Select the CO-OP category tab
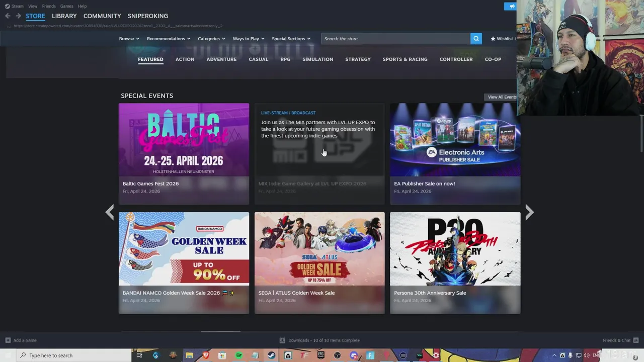The height and width of the screenshot is (362, 644). (x=493, y=59)
